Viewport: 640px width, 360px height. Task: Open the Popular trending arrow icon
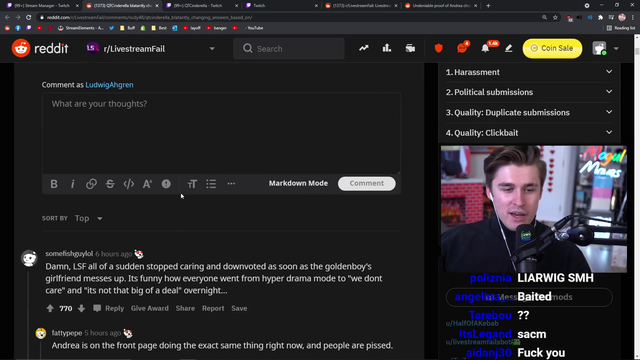364,48
